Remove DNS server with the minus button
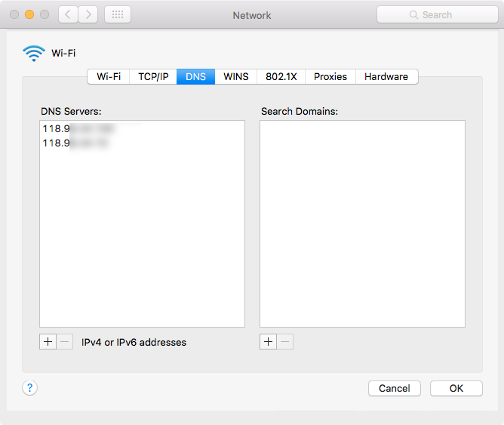 click(x=65, y=341)
